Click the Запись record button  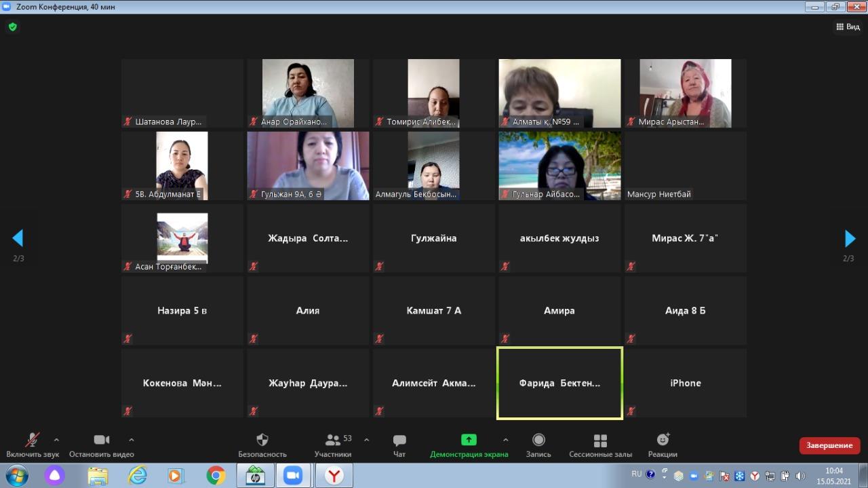click(x=538, y=440)
